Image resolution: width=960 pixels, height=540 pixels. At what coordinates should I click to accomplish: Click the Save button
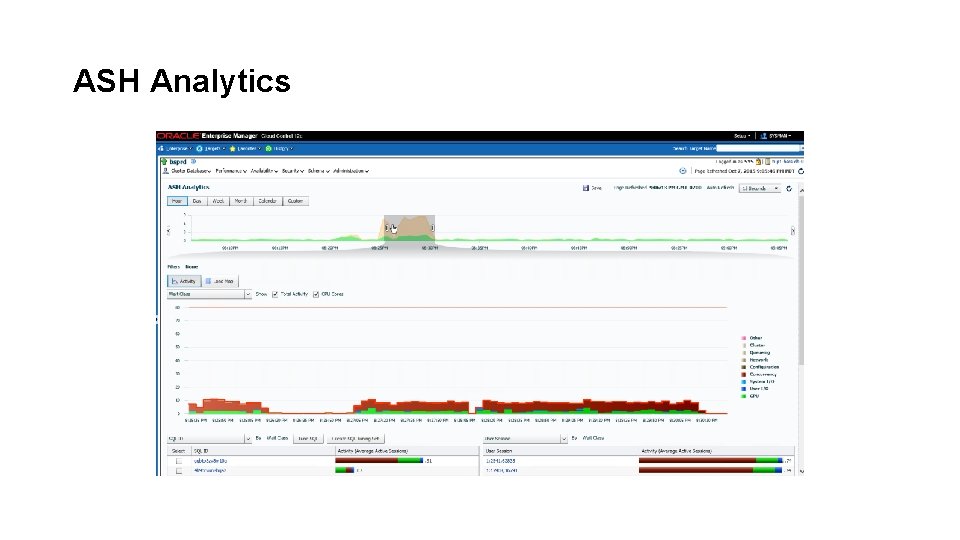pos(592,188)
